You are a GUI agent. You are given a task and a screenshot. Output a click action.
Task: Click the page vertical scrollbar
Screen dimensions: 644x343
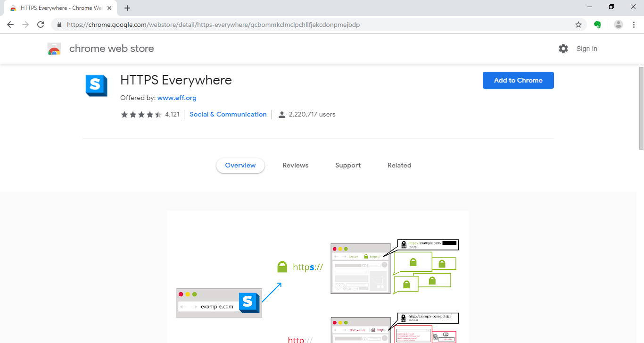[641, 109]
